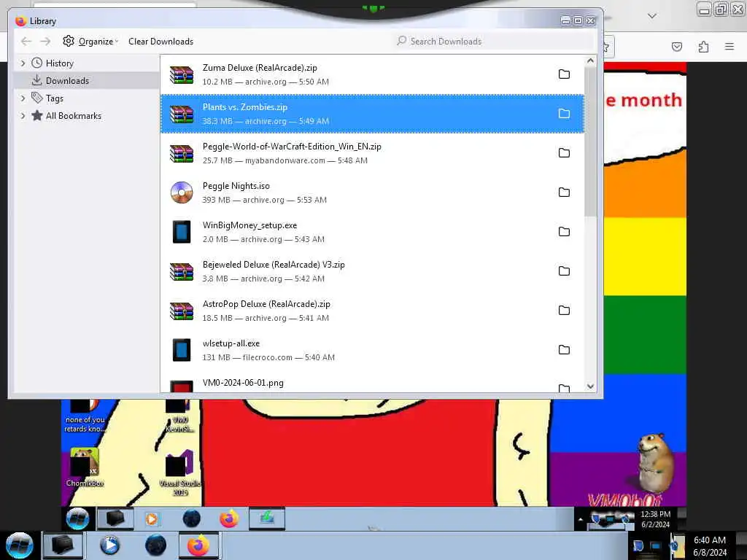Open folder for Zuma Deluxe (RealArcade).zip

click(564, 74)
